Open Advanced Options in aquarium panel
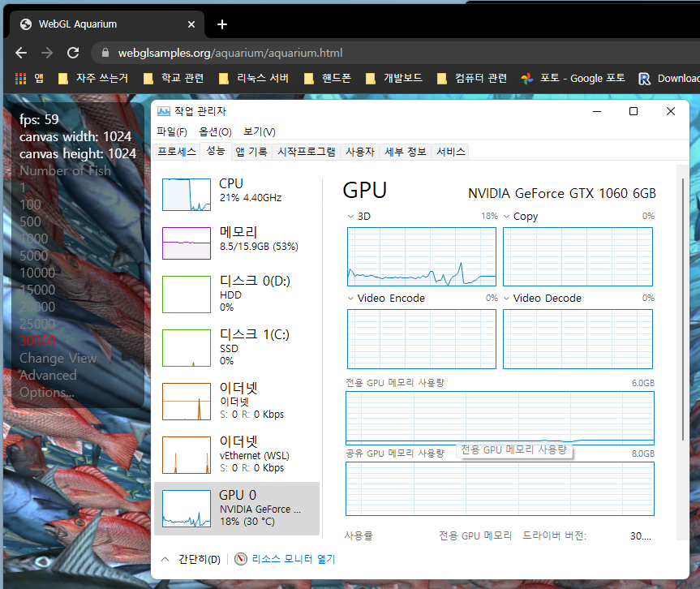Image resolution: width=700 pixels, height=589 pixels. click(x=48, y=384)
